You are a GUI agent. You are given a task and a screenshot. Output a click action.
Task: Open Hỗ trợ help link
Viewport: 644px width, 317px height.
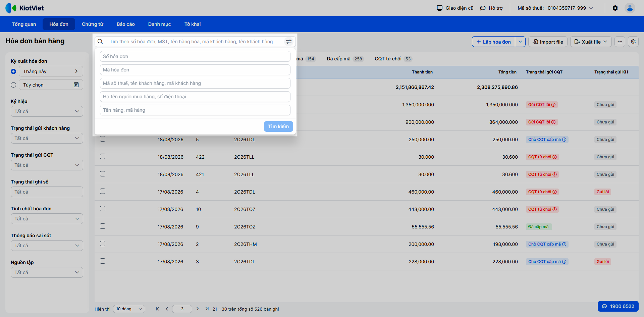491,8
